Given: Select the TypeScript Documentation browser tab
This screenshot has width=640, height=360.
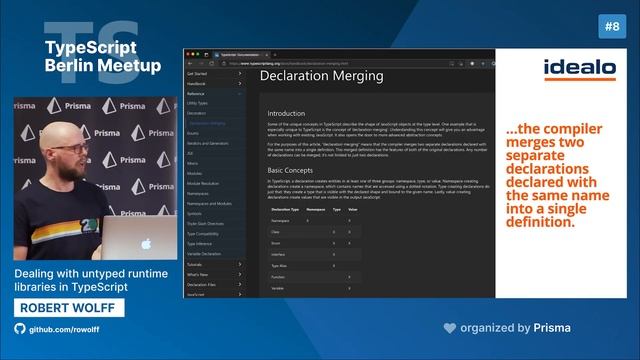Looking at the screenshot, I should (x=241, y=55).
